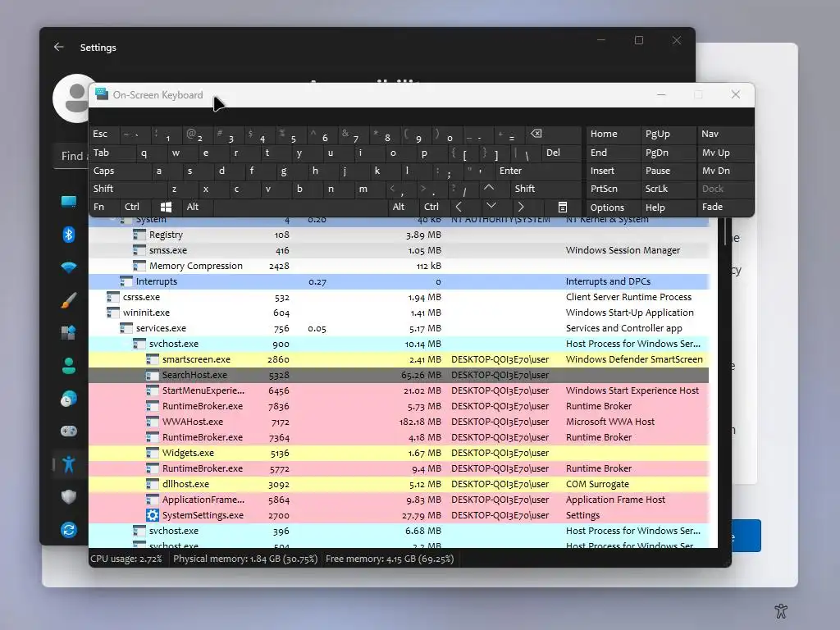
Task: Open System display icon in Settings sidebar
Action: pyautogui.click(x=69, y=202)
